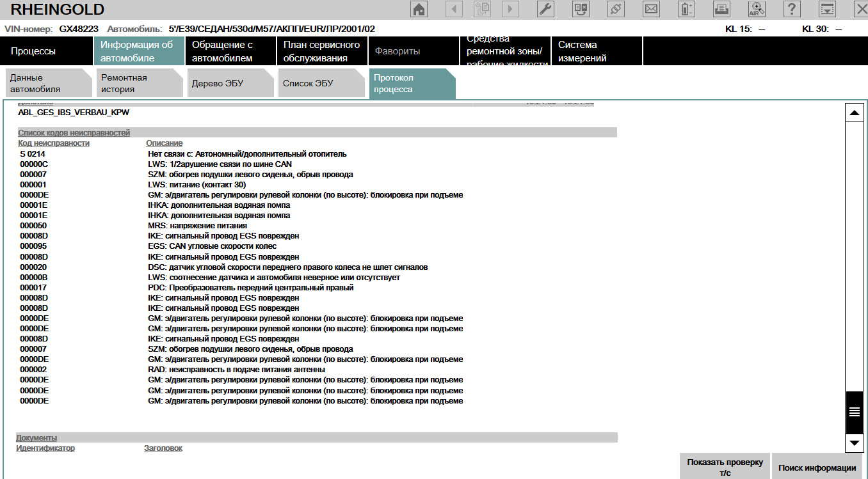The width and height of the screenshot is (868, 479).
Task: Show the Ремонтная история sub-tab
Action: coord(140,83)
